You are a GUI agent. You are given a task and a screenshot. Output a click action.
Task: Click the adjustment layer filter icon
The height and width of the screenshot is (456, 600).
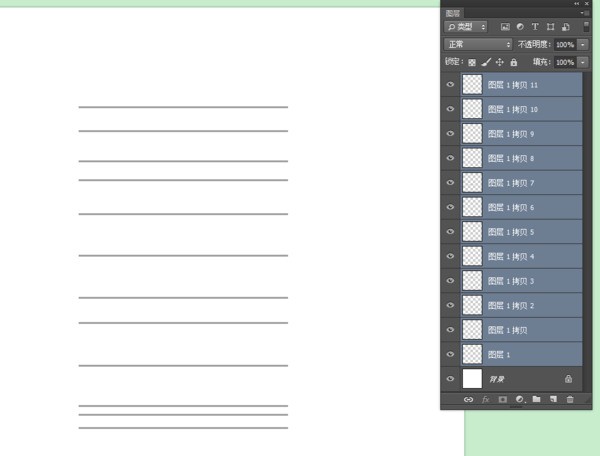[x=520, y=27]
